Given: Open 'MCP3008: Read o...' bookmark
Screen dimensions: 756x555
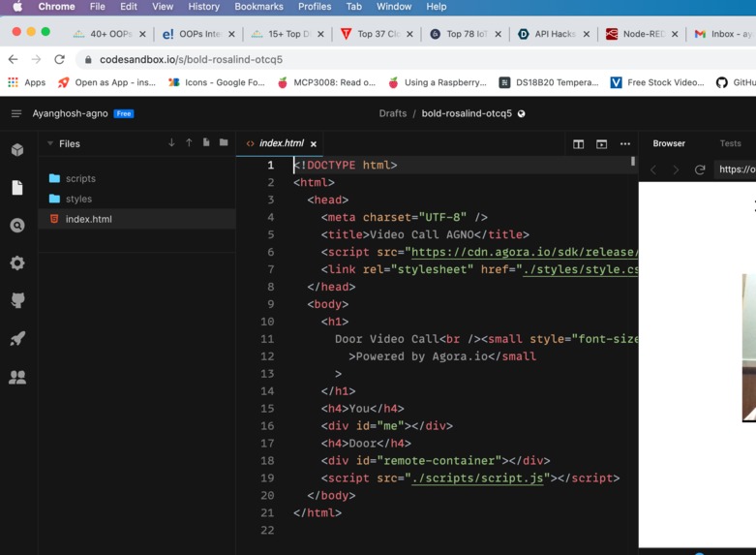Looking at the screenshot, I should (x=326, y=82).
